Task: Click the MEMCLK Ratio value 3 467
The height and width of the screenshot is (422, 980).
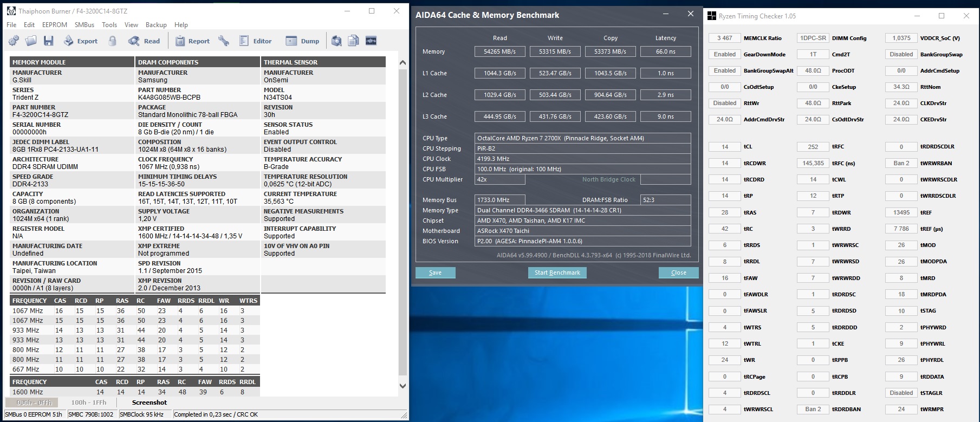Action: click(724, 38)
